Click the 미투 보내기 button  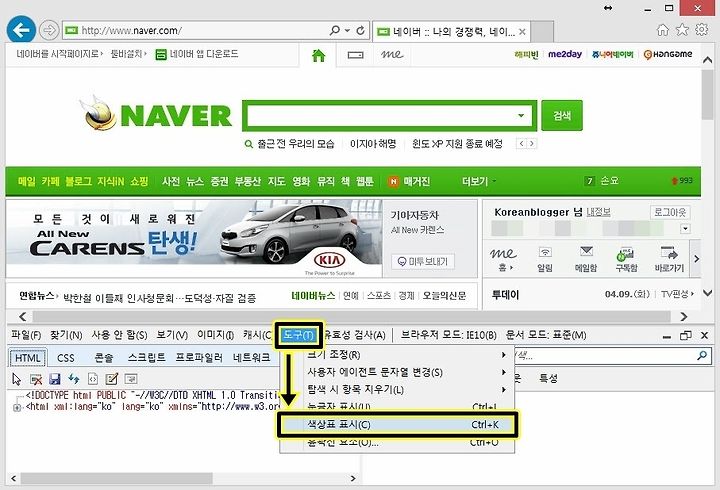(423, 261)
